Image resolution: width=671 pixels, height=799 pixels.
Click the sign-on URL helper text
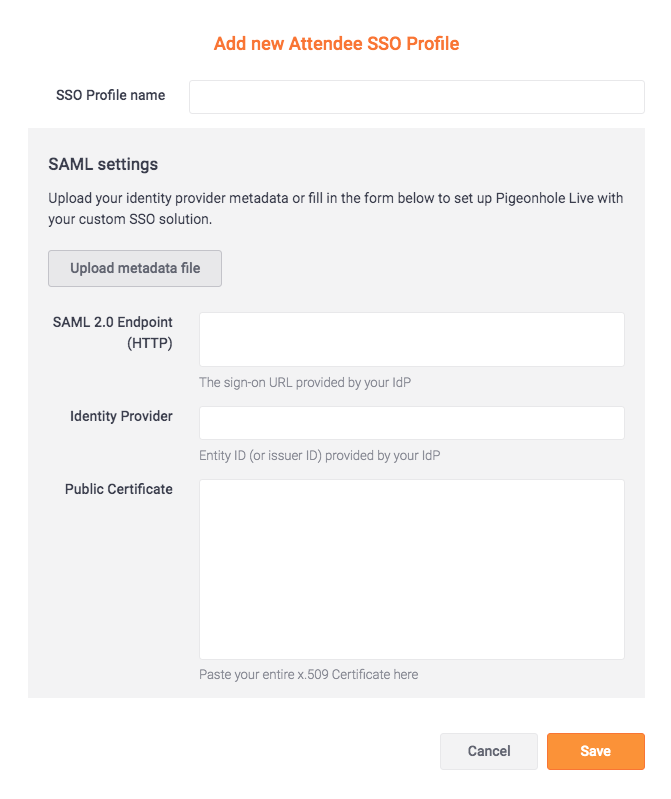pyautogui.click(x=305, y=383)
